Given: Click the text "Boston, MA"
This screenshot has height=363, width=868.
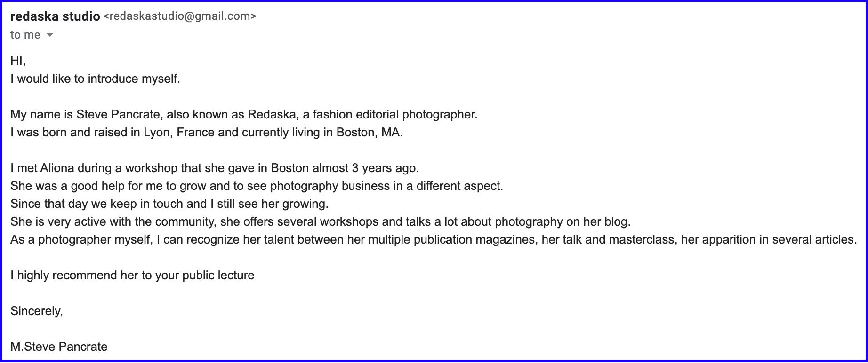Looking at the screenshot, I should pyautogui.click(x=369, y=133).
